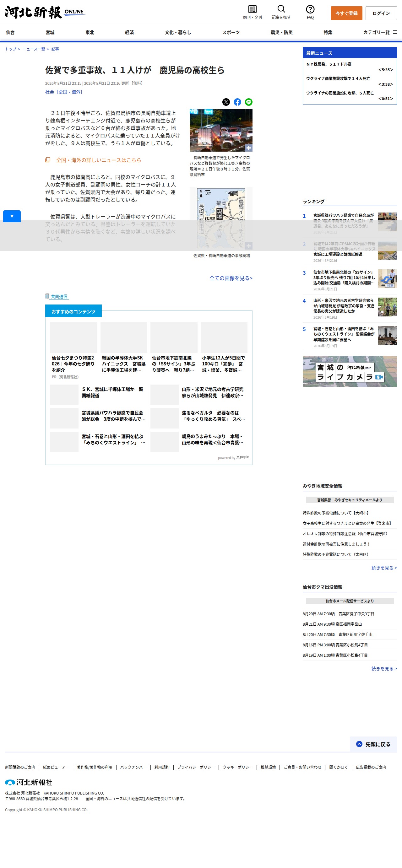Open the 東北 navigation tab
Screen dimensions: 402x868
(x=90, y=32)
